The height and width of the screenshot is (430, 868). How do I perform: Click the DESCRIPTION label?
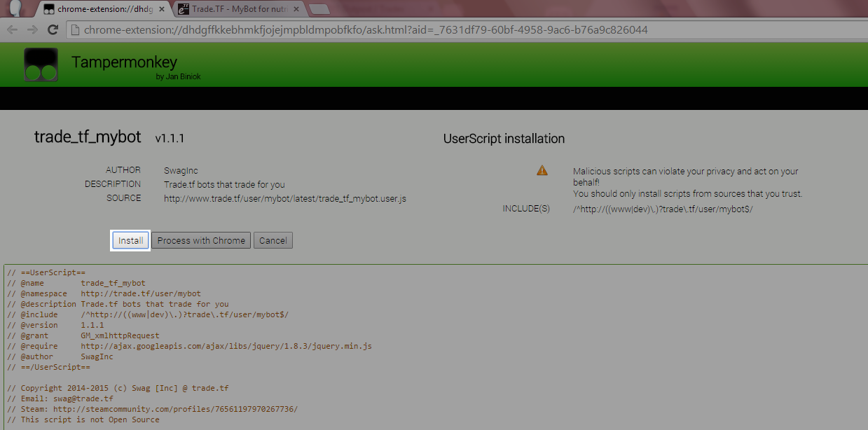pos(113,184)
